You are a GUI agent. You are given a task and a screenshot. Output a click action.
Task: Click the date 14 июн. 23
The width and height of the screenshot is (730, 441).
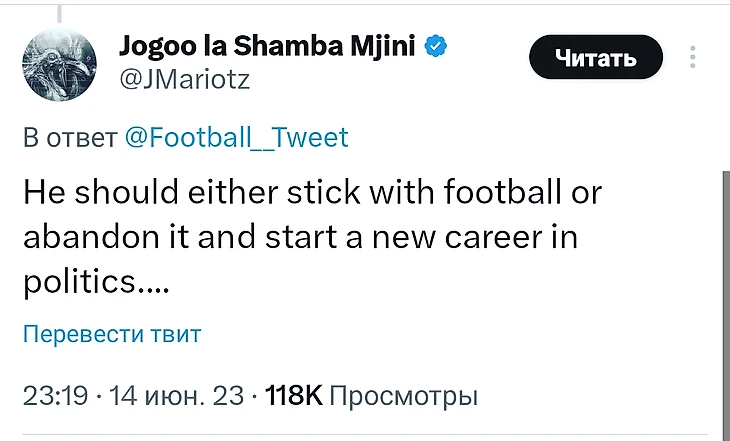178,396
